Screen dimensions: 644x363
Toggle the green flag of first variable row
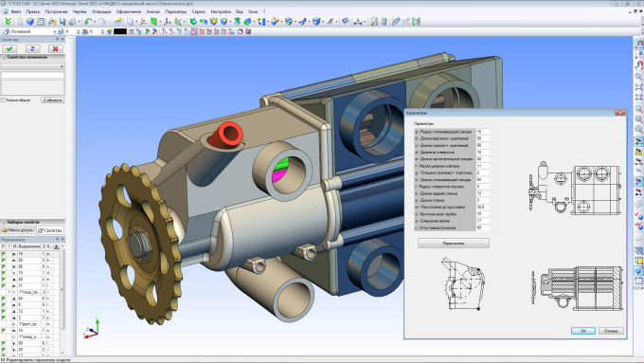[4, 254]
